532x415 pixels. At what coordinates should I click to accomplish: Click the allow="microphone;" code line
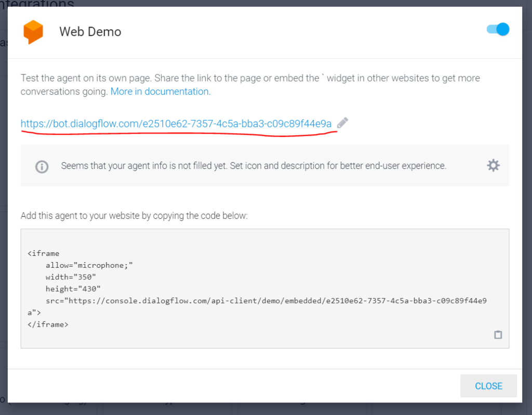(89, 265)
